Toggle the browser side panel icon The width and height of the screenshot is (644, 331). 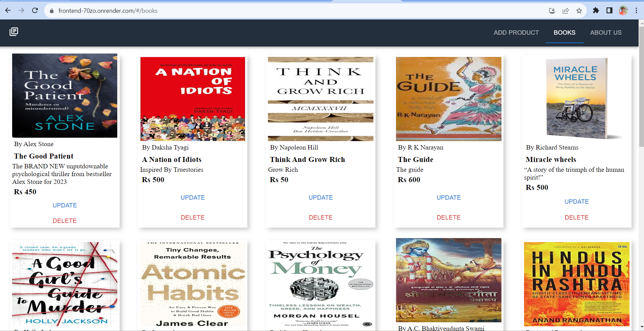tap(609, 10)
